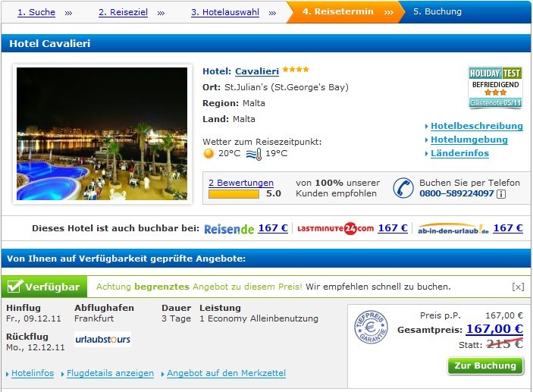Click the green Zur Buchung button

(485, 365)
